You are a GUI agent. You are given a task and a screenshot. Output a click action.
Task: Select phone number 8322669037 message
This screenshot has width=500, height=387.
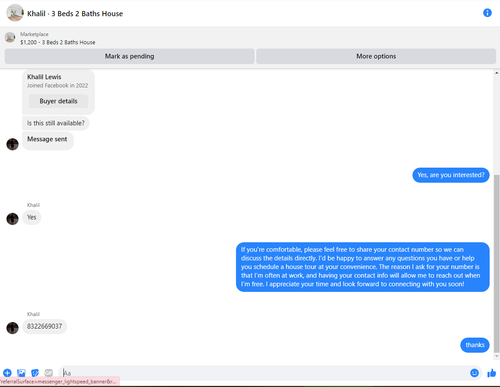pos(45,326)
